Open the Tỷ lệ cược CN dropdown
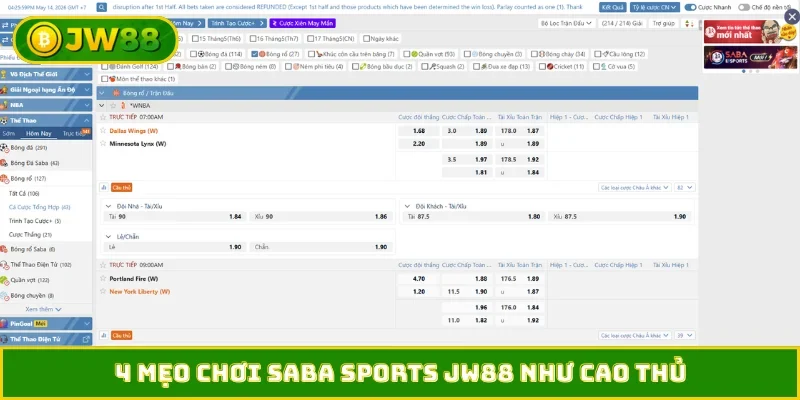 point(655,7)
